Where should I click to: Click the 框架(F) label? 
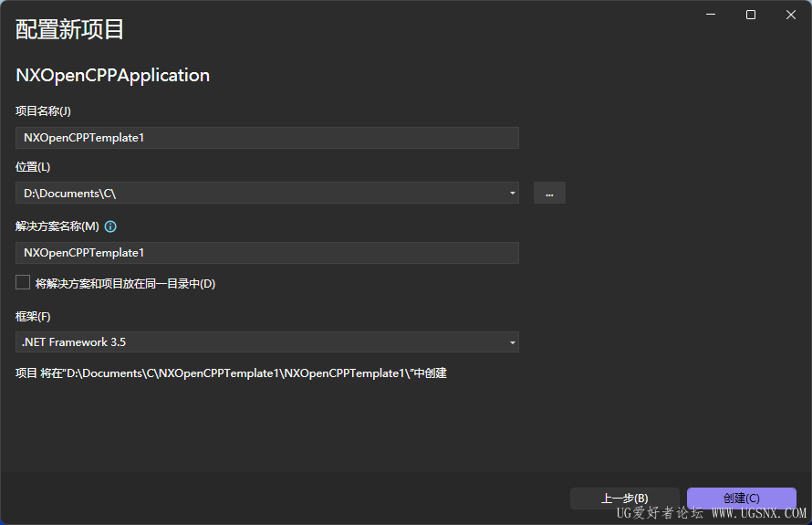coord(33,317)
